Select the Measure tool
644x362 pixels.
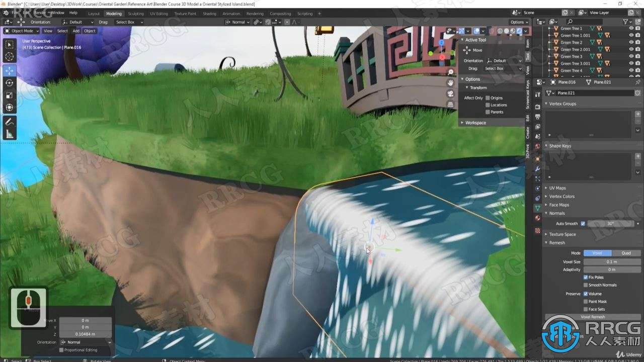click(x=10, y=134)
